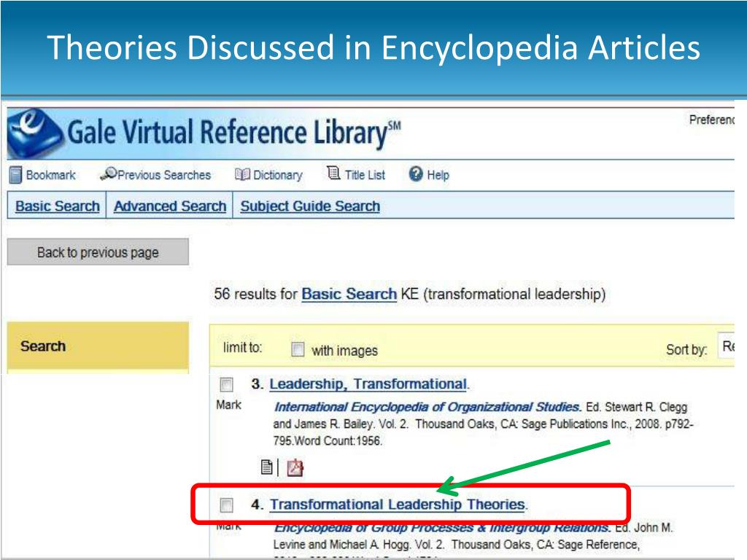The height and width of the screenshot is (560, 747).
Task: Open the Sort by dropdown
Action: (x=726, y=346)
